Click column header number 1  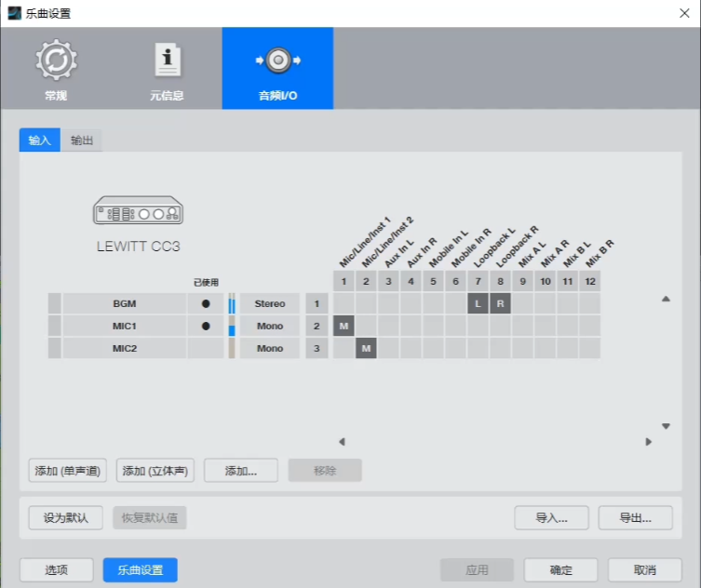tap(344, 282)
